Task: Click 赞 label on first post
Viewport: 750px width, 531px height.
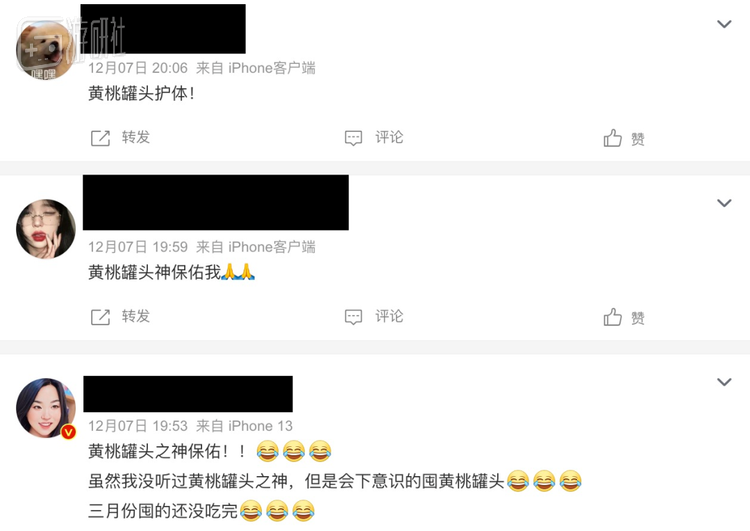Action: click(638, 139)
